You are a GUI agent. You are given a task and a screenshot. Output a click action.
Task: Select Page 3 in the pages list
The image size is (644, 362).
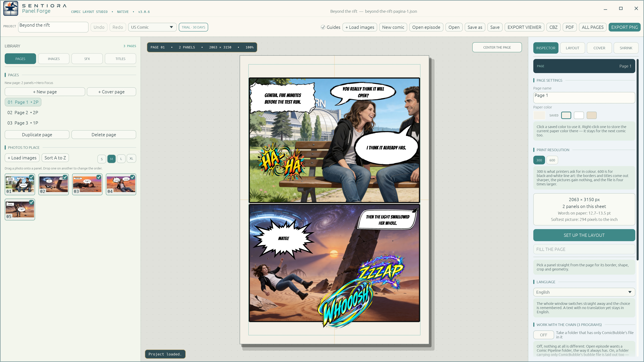[23, 123]
